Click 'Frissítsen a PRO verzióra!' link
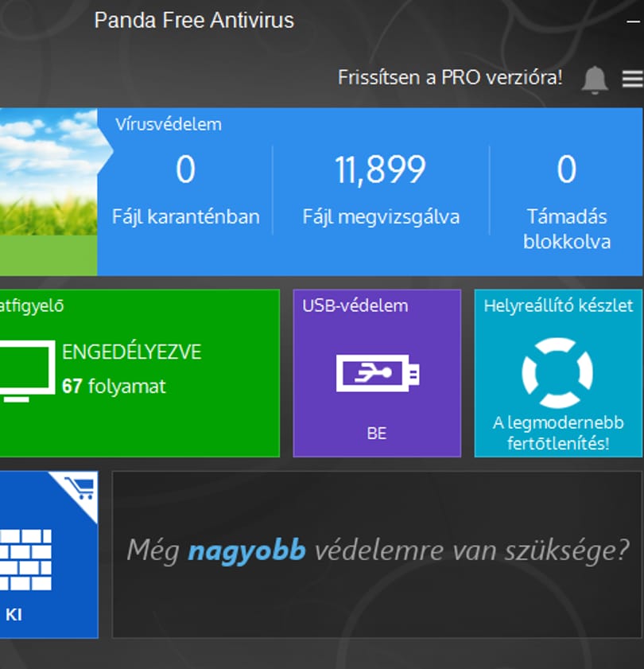This screenshot has height=669, width=644. click(x=450, y=78)
